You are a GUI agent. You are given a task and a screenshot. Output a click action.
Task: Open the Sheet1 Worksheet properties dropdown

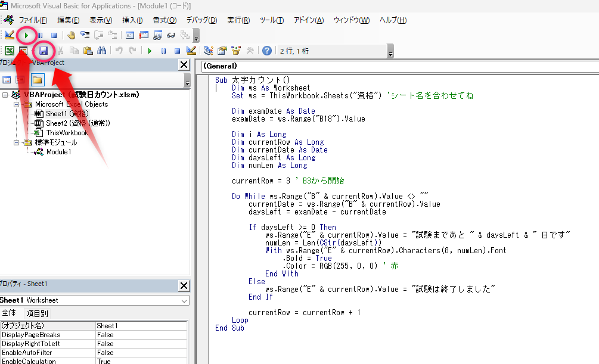[184, 301]
